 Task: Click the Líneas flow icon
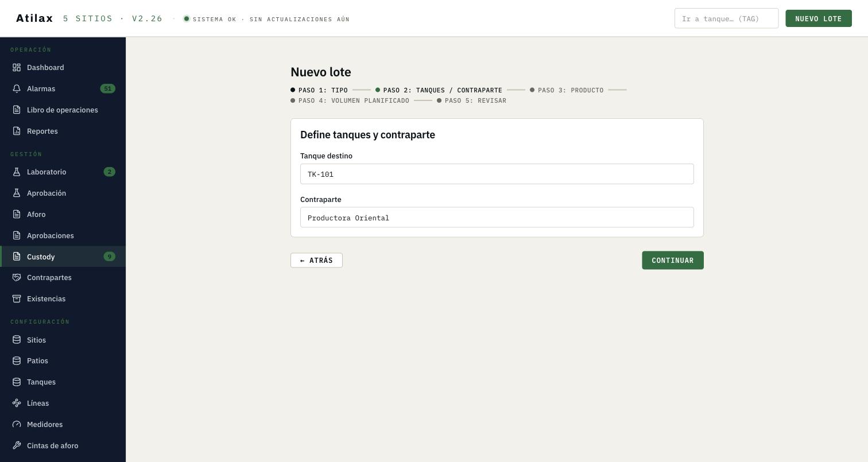pos(17,403)
